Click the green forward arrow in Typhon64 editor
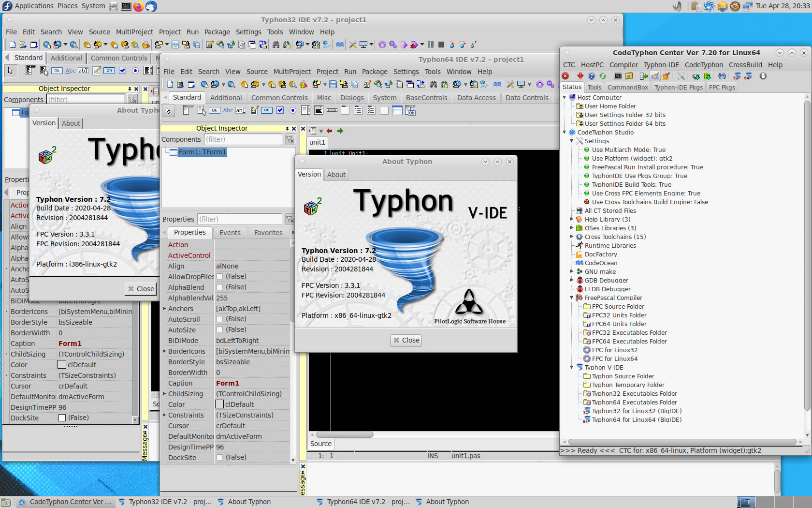 340,131
